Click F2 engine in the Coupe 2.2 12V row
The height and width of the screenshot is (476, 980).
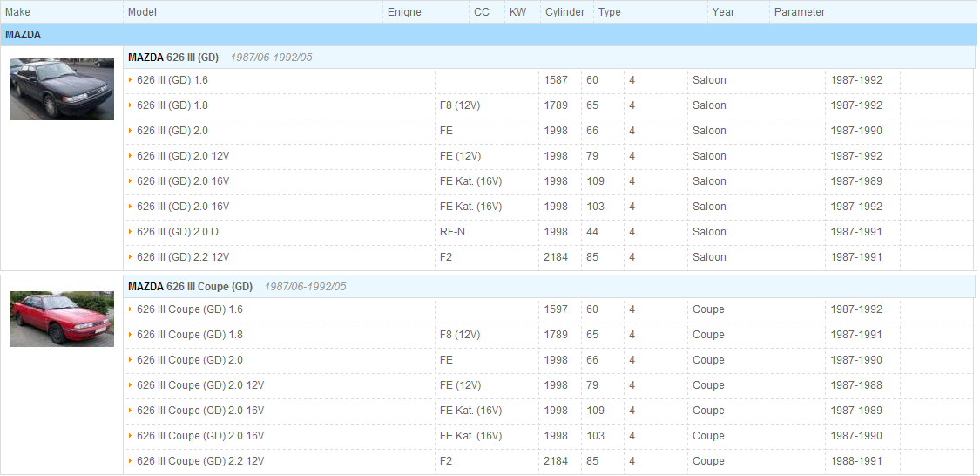[x=446, y=461]
